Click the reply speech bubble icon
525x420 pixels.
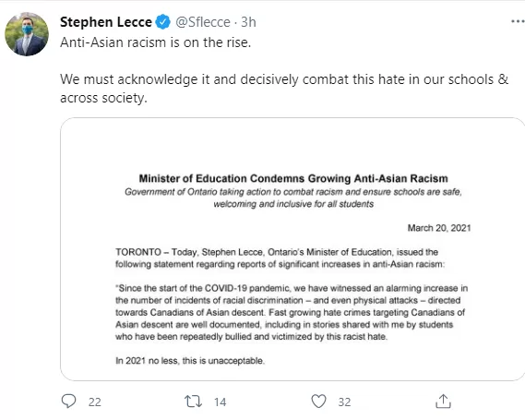[68, 401]
